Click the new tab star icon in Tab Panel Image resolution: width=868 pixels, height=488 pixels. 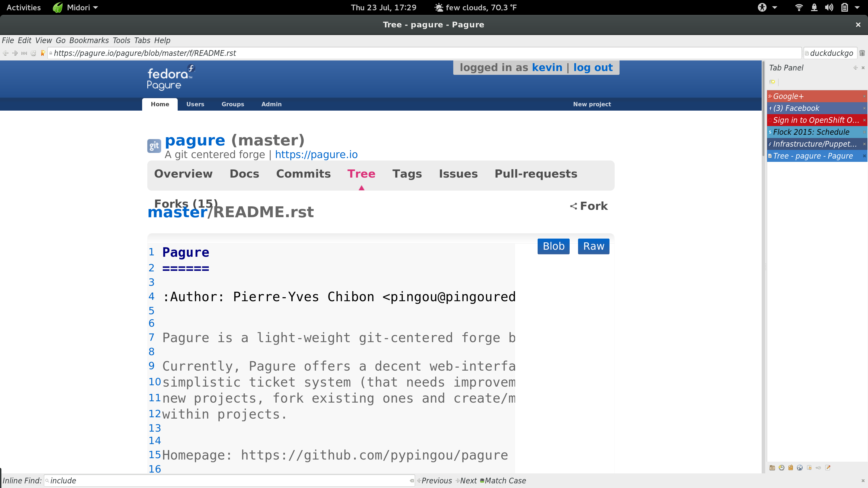[x=772, y=82]
